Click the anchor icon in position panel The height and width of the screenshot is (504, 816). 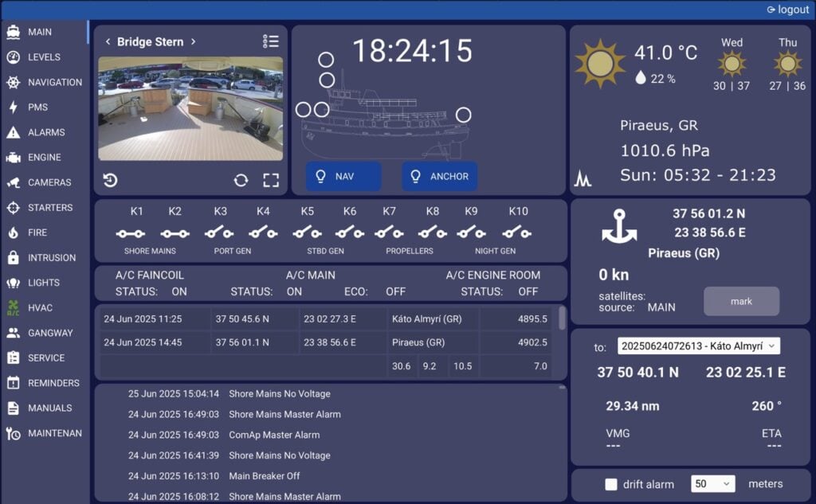(x=619, y=228)
